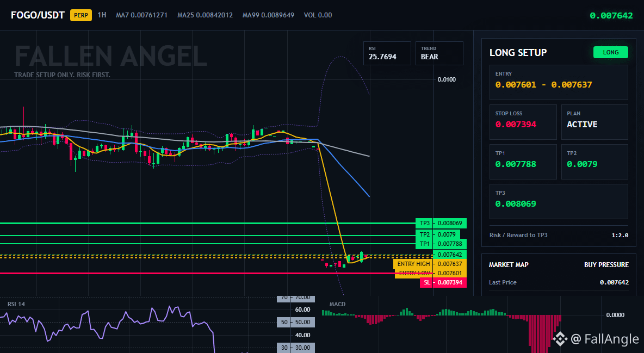Click the RSI 60.00 axis label
The image size is (644, 353).
pyautogui.click(x=303, y=310)
